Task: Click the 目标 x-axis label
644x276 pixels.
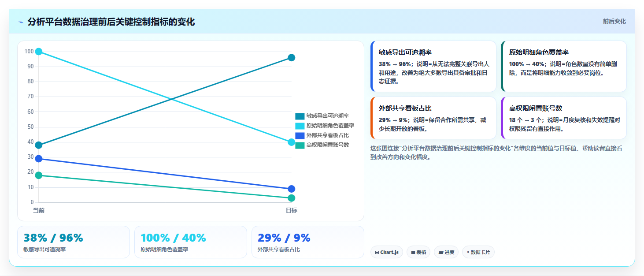Action: (291, 210)
